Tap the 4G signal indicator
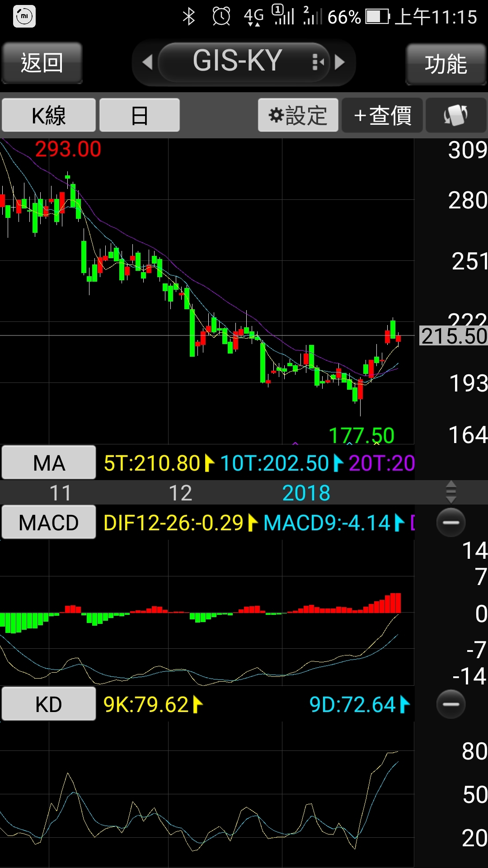 pyautogui.click(x=253, y=17)
